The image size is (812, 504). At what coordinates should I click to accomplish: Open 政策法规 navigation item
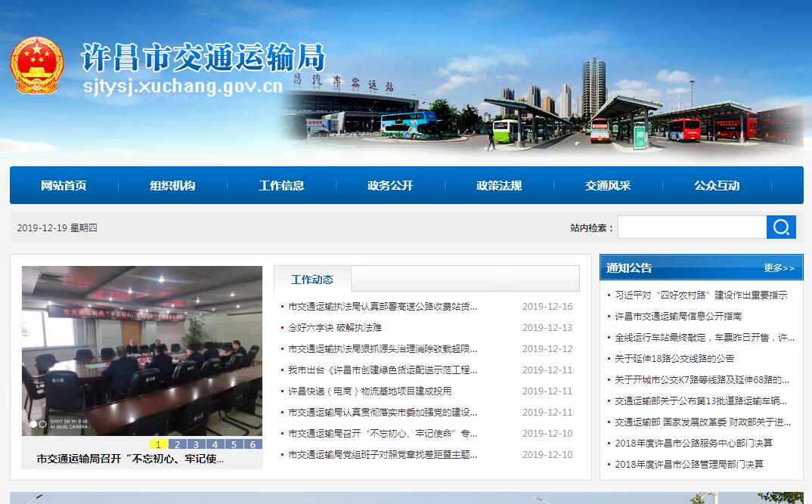(499, 186)
